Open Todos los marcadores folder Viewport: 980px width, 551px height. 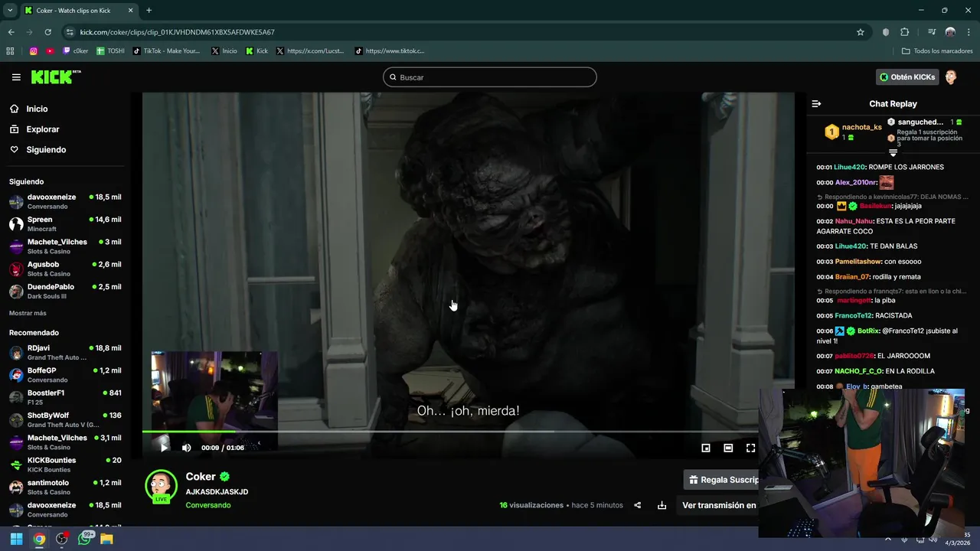pyautogui.click(x=937, y=51)
